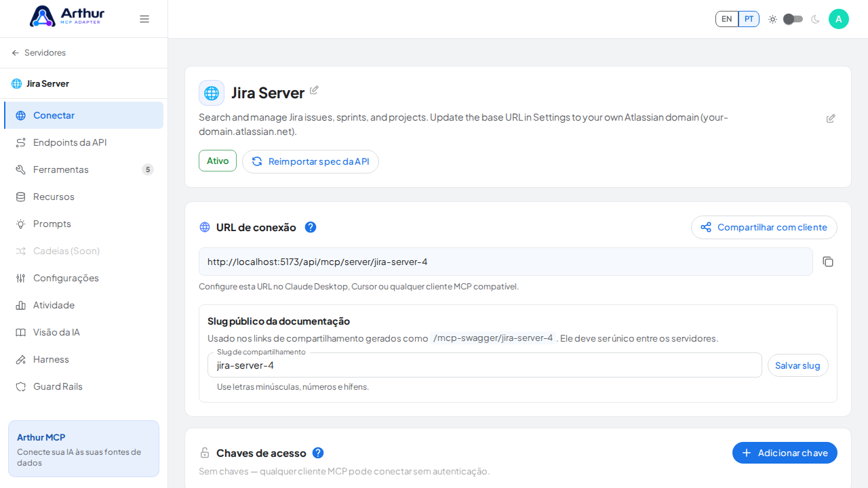Viewport: 868px width, 488px height.
Task: Edit the Jira Server name pencil icon
Action: 314,90
